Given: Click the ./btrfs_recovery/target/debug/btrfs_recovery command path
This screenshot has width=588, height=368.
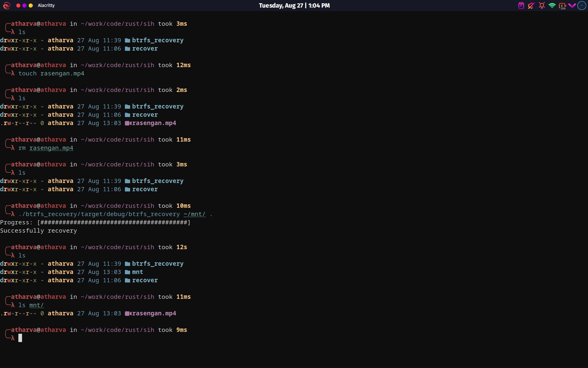Looking at the screenshot, I should [99, 214].
